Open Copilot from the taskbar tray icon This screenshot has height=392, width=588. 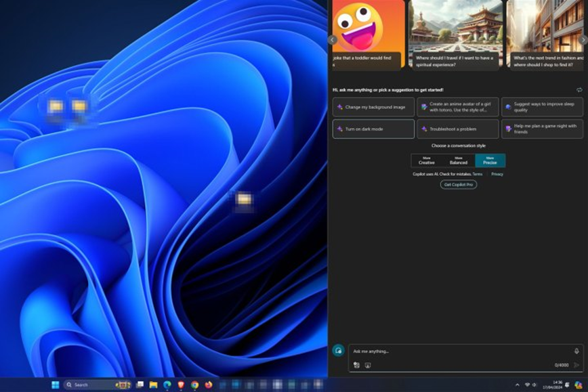coord(578,385)
